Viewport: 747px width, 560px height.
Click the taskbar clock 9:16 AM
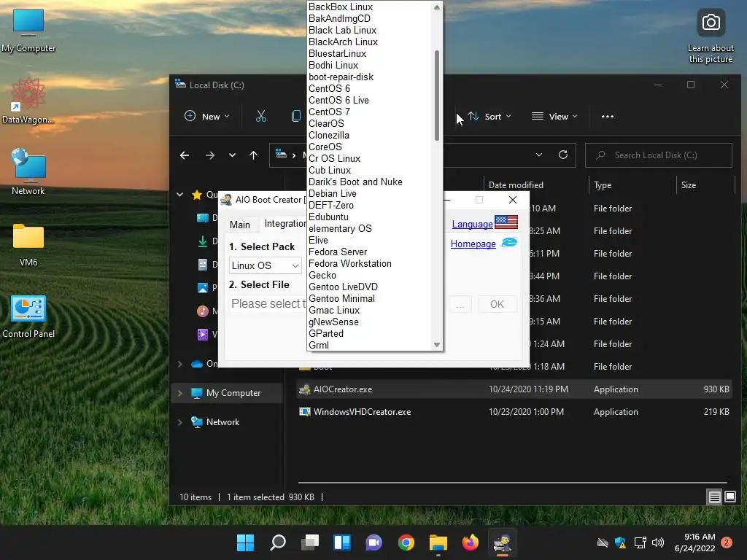click(x=694, y=542)
